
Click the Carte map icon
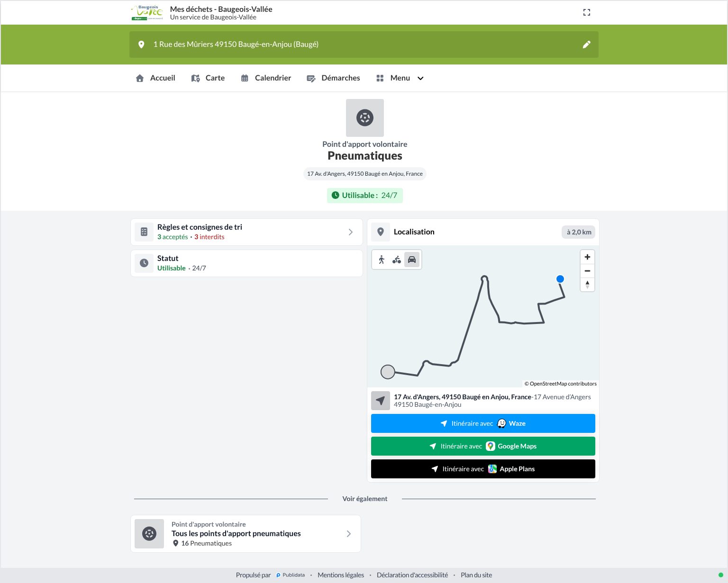point(195,78)
